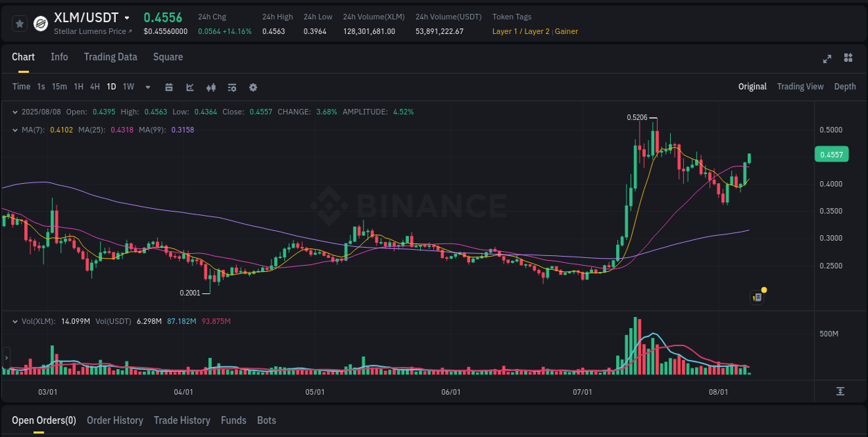This screenshot has height=437, width=868.
Task: Switch chart to Trading View mode
Action: (x=800, y=87)
